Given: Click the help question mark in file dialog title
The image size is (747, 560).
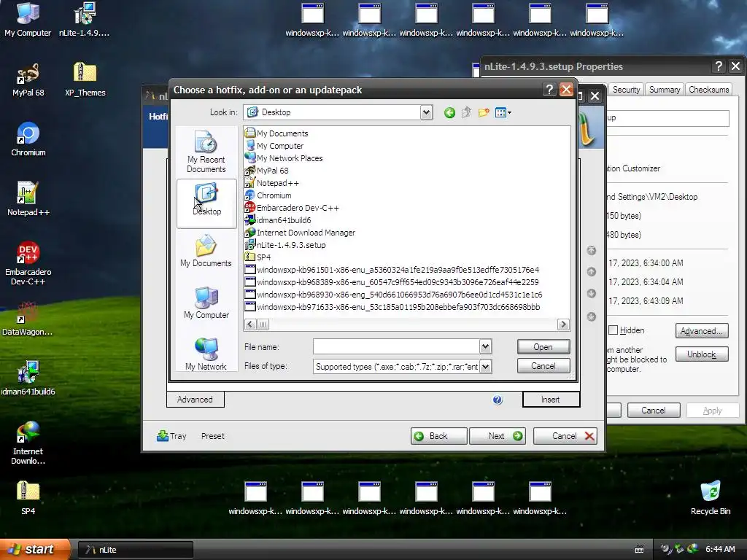Looking at the screenshot, I should (549, 90).
